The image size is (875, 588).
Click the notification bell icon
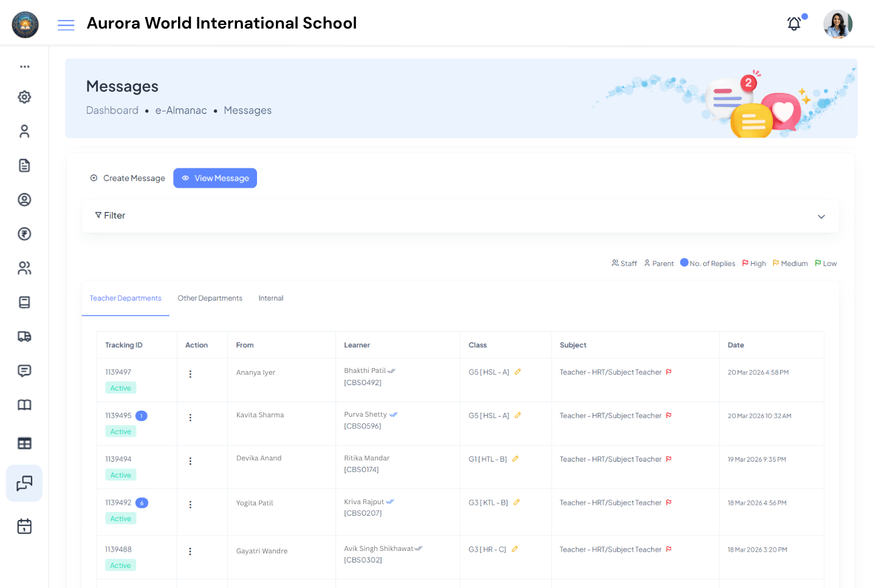click(x=794, y=23)
